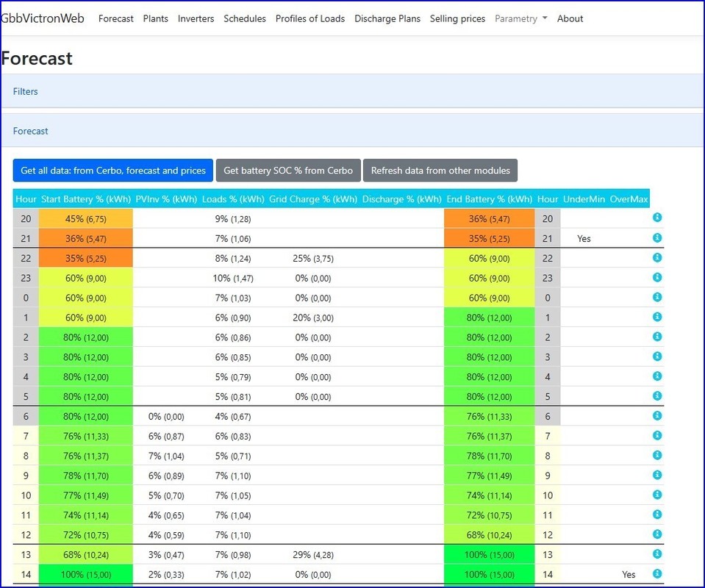This screenshot has height=588, width=705.
Task: Expand the Filters panel
Action: (26, 92)
